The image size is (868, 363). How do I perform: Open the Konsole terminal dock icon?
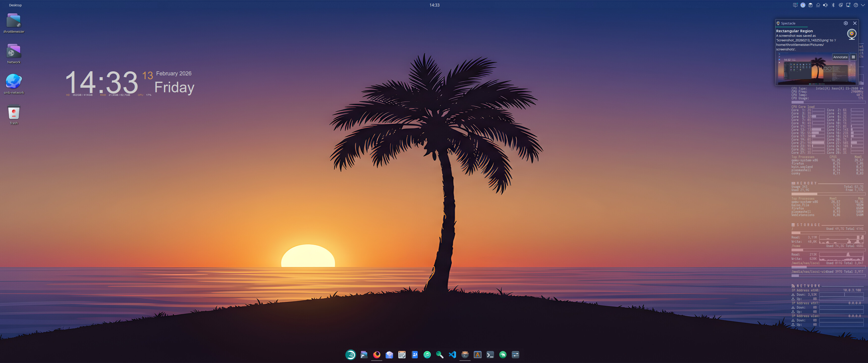490,355
